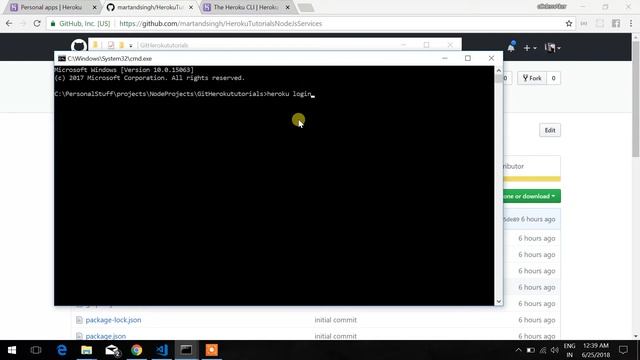Click the browser address bar URL
This screenshot has width=640, height=360.
pyautogui.click(x=220, y=24)
